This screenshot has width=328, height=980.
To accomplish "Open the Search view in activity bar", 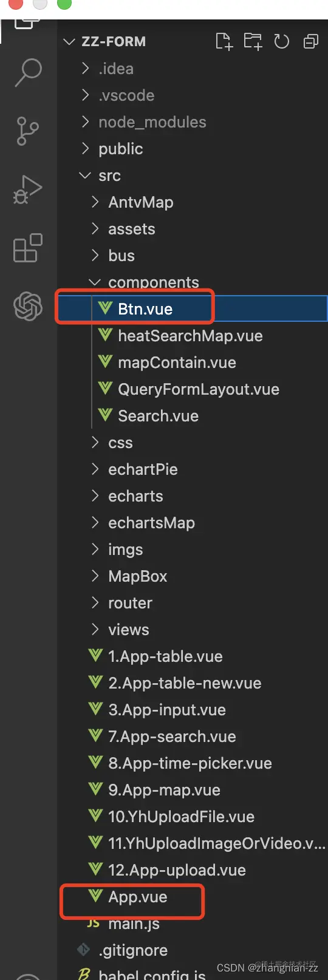I will [x=28, y=73].
